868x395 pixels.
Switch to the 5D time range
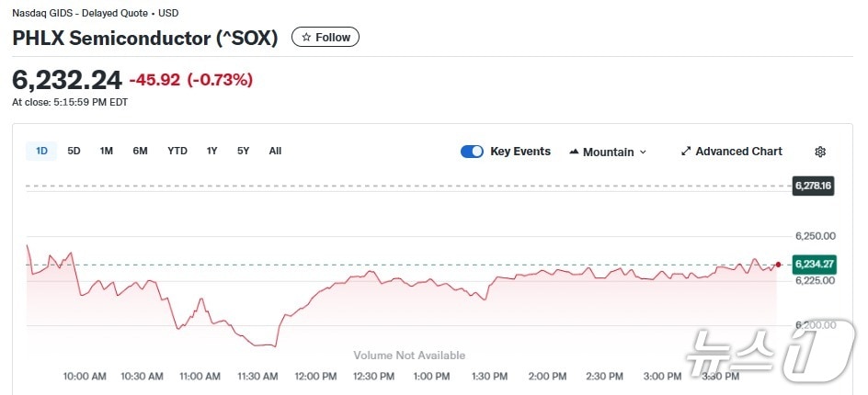point(74,151)
